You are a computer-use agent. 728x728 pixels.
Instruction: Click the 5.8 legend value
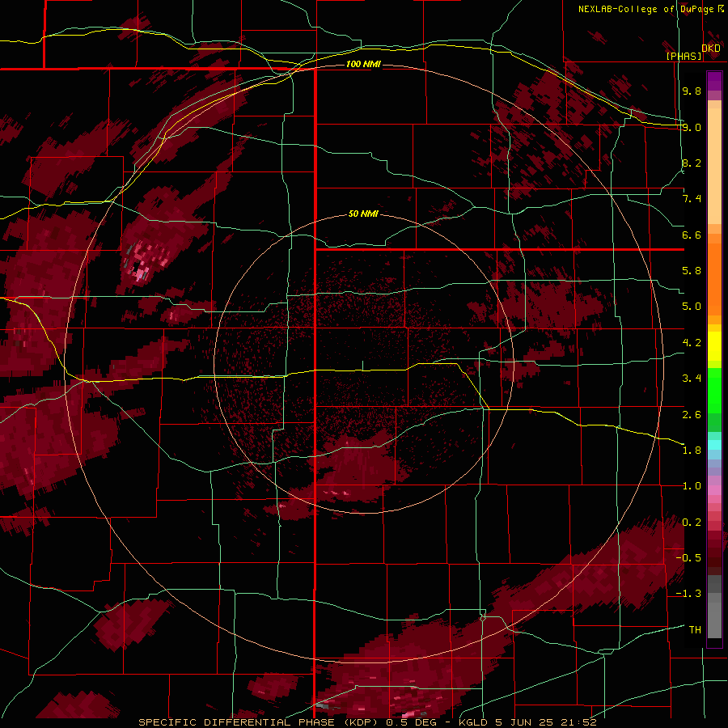click(x=692, y=271)
